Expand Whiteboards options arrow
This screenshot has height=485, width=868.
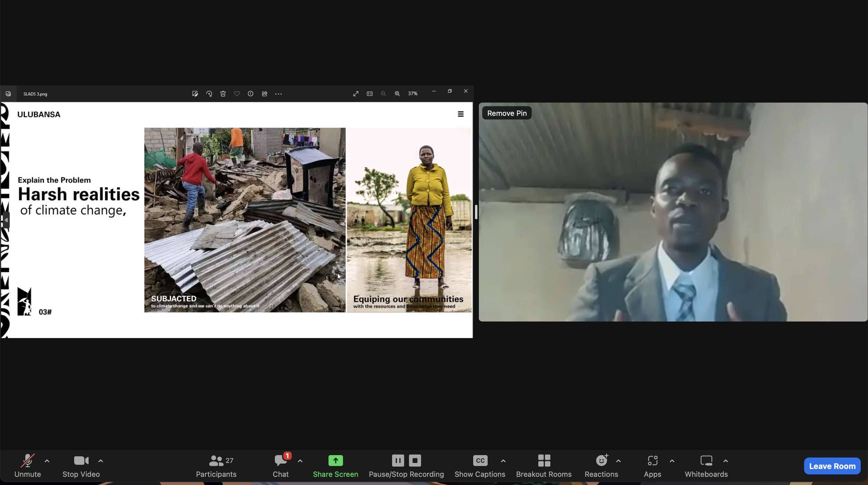(x=726, y=461)
